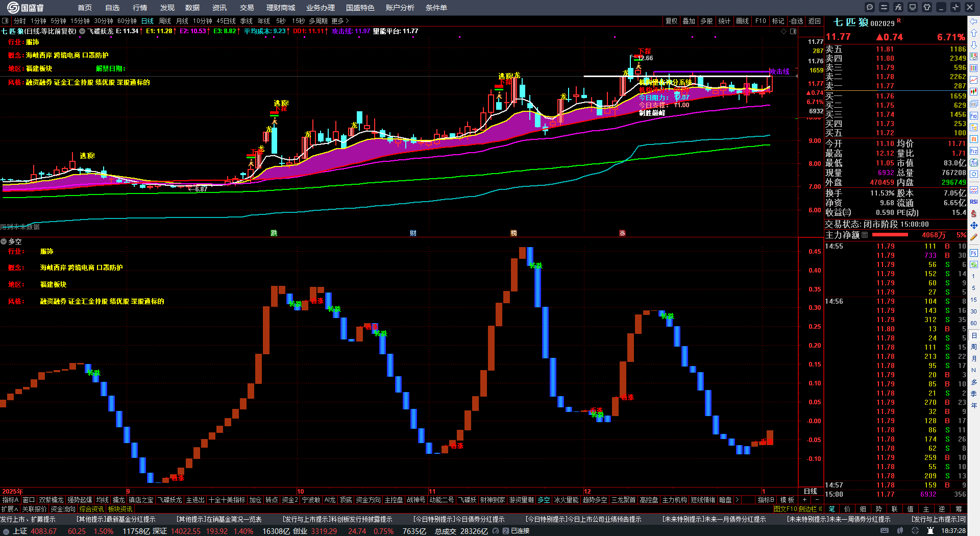The image size is (980, 536).
Task: Open the message chat bubble icon
Action: pos(870,7)
